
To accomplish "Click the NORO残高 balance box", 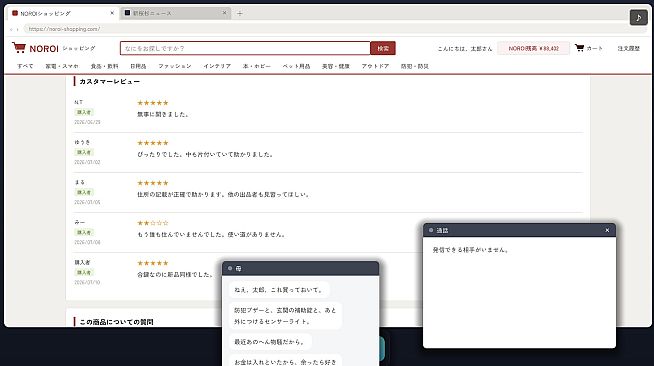I will click(533, 48).
